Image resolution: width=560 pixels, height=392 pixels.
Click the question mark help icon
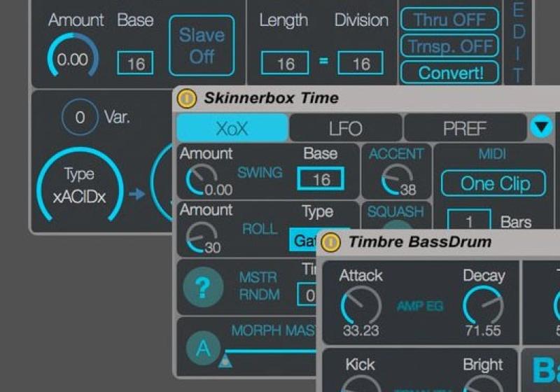coord(203,287)
